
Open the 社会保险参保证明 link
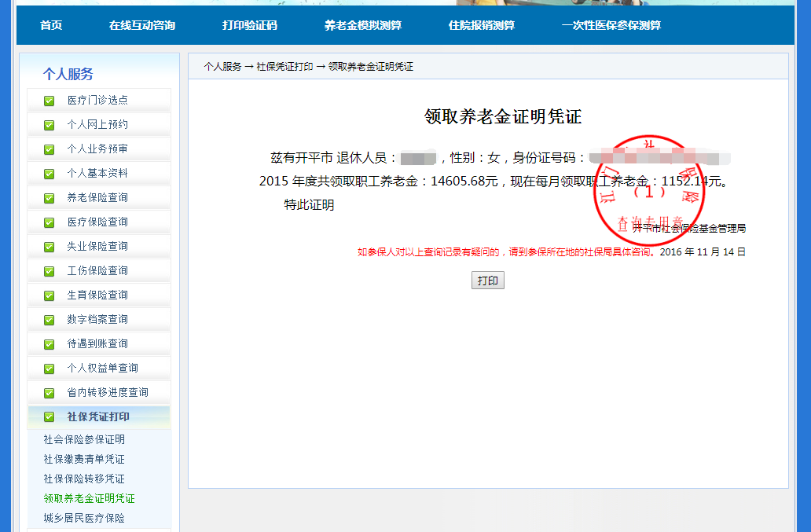tap(84, 440)
